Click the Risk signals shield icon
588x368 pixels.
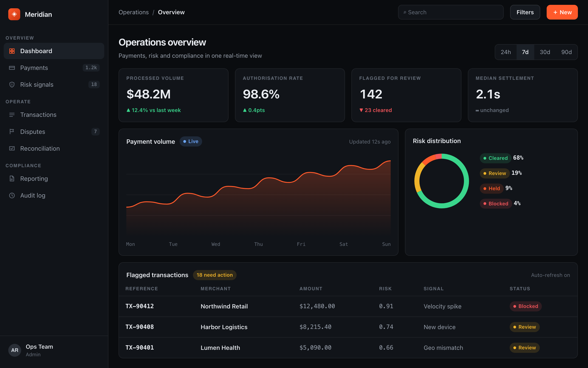pos(12,84)
